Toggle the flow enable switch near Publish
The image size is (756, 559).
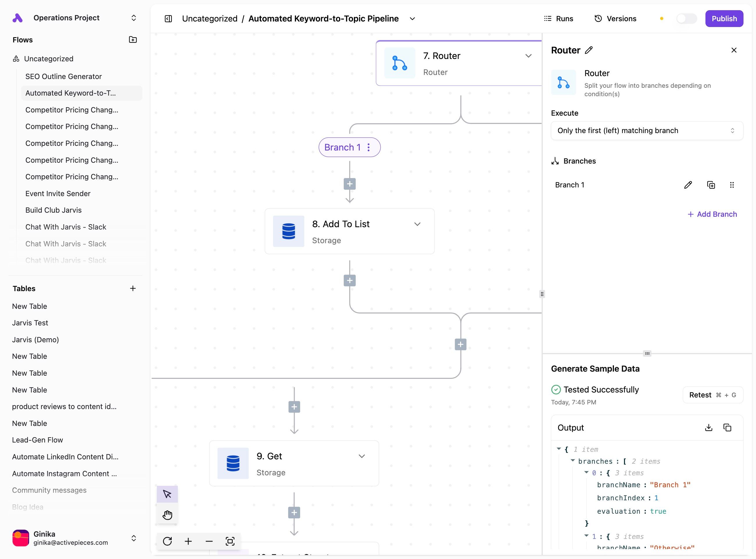click(686, 19)
